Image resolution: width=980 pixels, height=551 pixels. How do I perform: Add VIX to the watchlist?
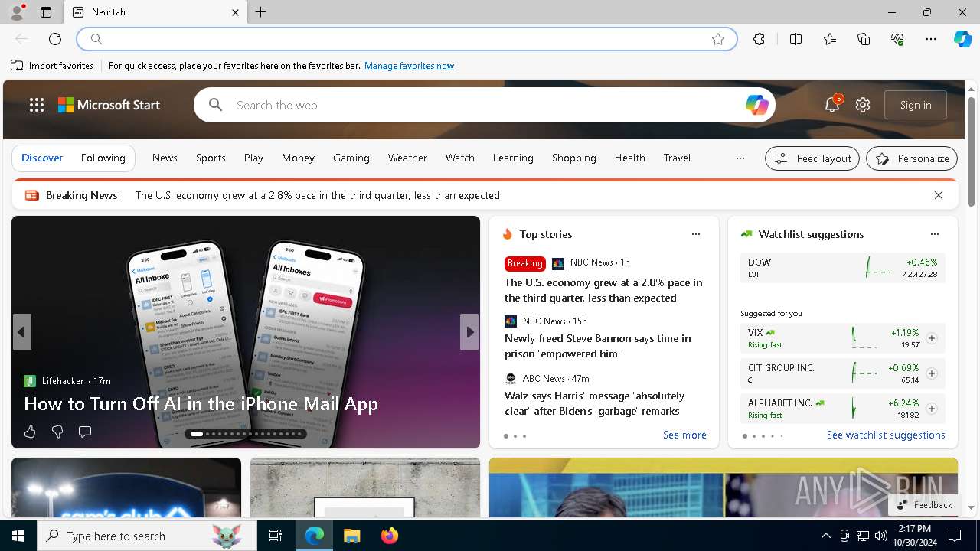click(x=932, y=338)
